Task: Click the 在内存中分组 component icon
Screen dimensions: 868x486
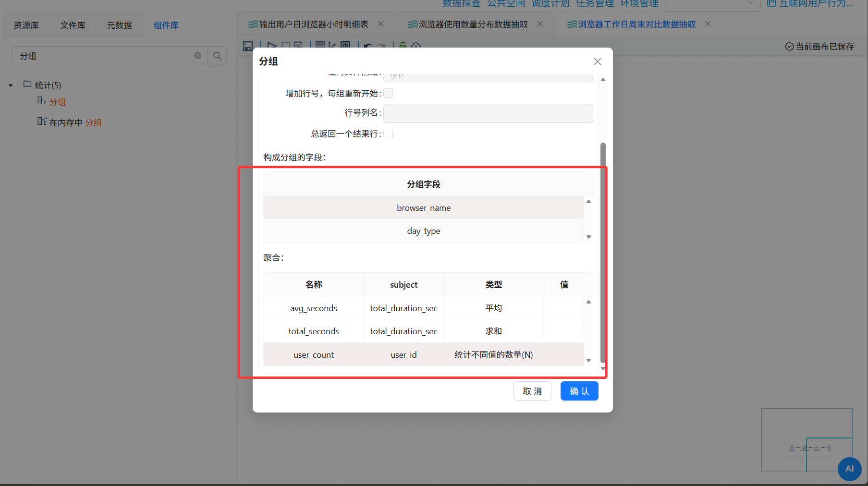Action: (x=42, y=121)
